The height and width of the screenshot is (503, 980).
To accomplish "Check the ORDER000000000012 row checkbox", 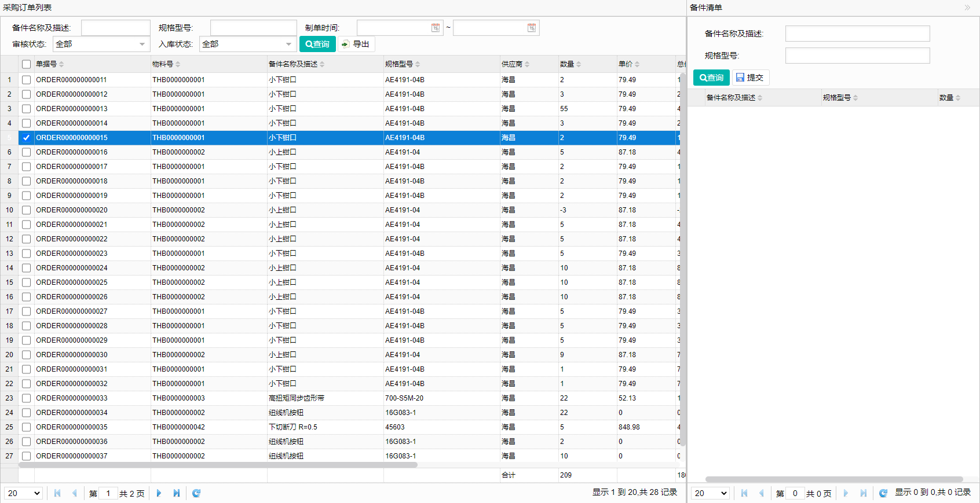I will [x=26, y=94].
